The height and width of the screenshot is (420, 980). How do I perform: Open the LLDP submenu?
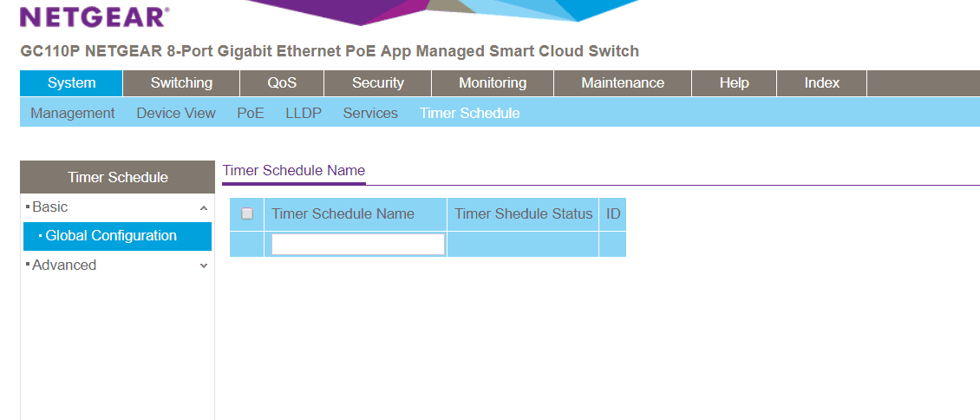(304, 113)
